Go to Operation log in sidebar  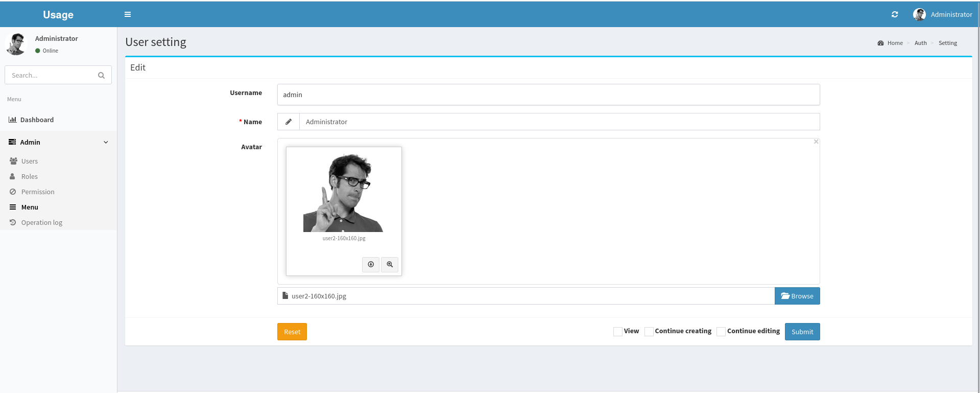41,222
